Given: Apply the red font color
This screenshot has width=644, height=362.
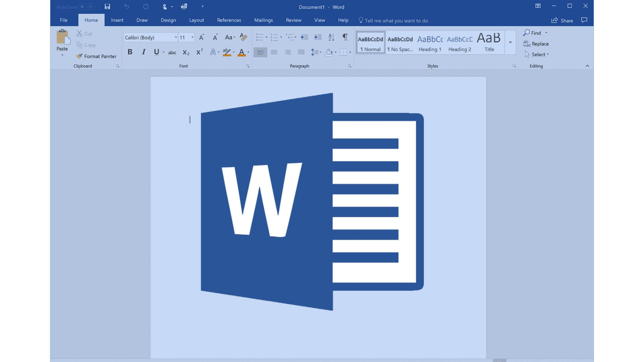Looking at the screenshot, I should [x=241, y=52].
